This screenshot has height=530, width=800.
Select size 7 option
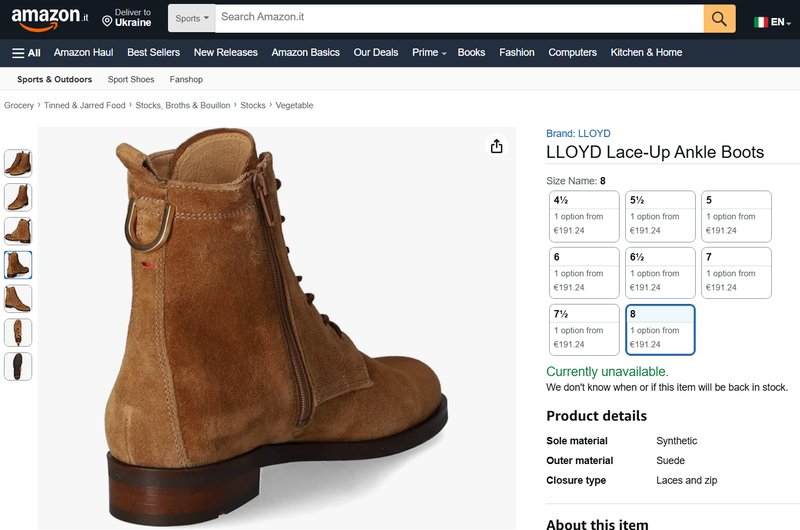click(736, 273)
